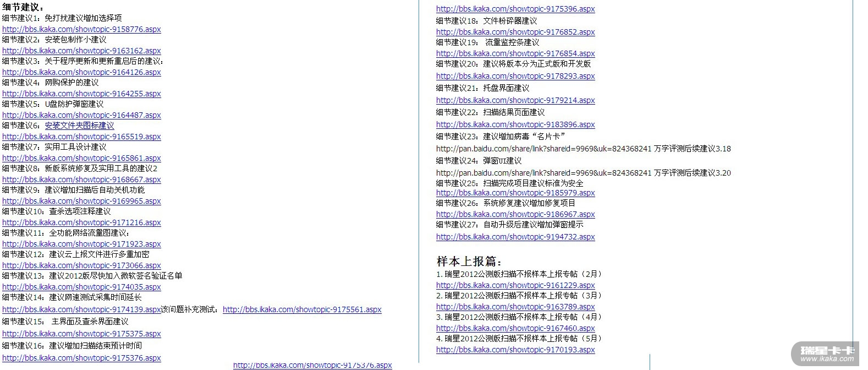
Task: Click text 细节建议5：U盘防护弹窗建议
Action: click(x=53, y=104)
